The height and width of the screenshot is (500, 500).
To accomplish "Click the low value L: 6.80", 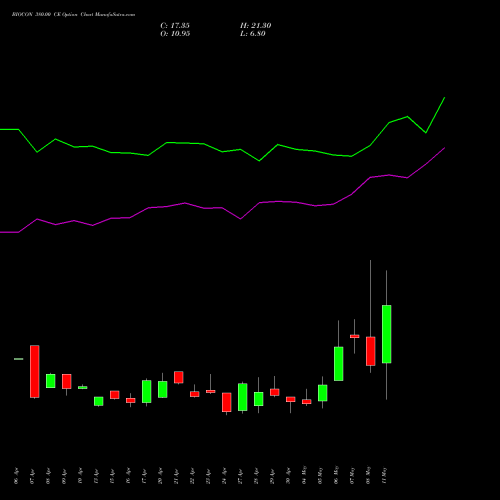I will 253,34.
